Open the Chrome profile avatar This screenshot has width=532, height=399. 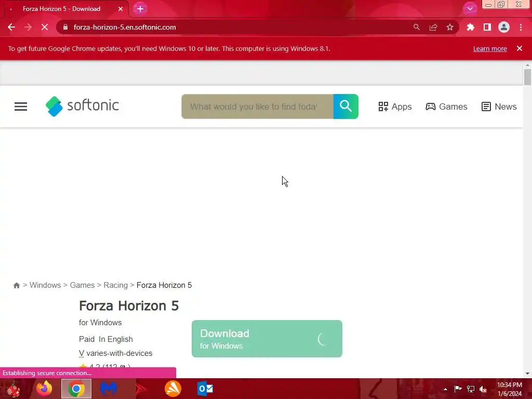(x=504, y=27)
